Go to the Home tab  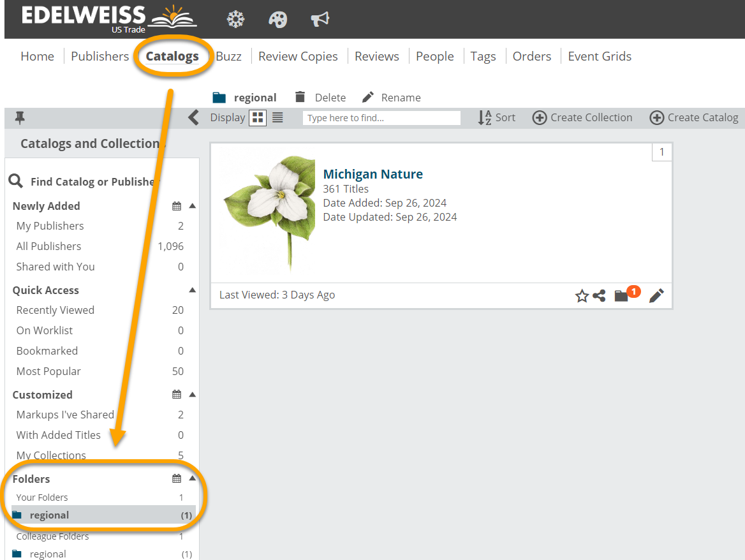pyautogui.click(x=37, y=56)
